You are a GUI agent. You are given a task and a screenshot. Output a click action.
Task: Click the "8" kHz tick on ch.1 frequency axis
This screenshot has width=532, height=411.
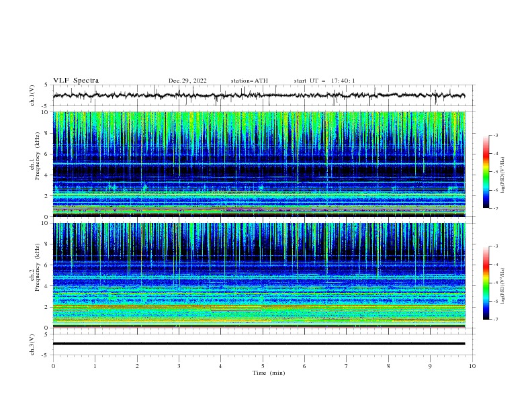point(47,133)
